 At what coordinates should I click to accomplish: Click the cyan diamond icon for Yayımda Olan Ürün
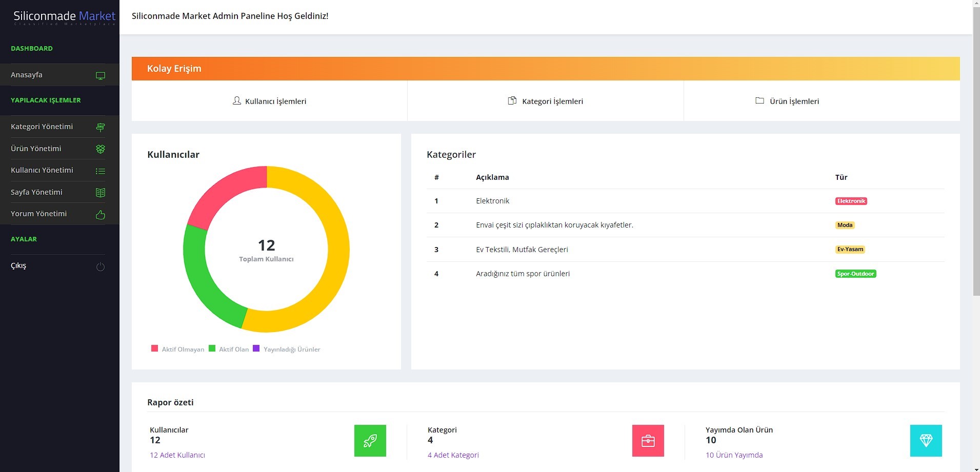926,440
